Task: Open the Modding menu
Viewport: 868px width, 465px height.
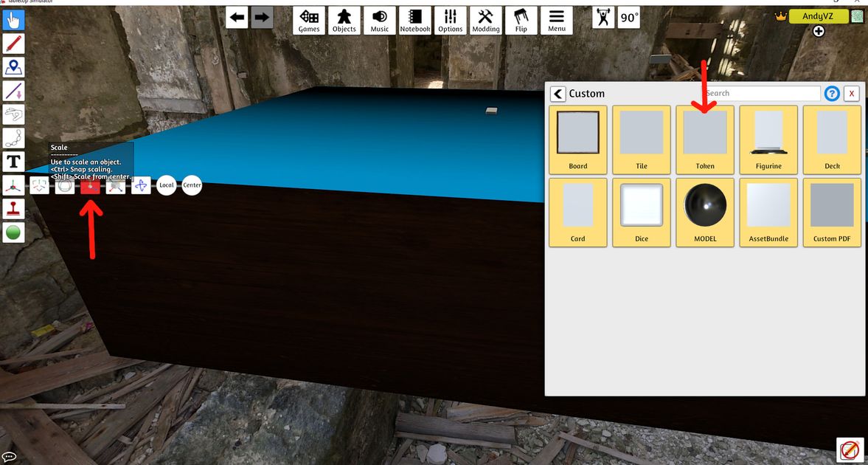Action: coord(485,21)
